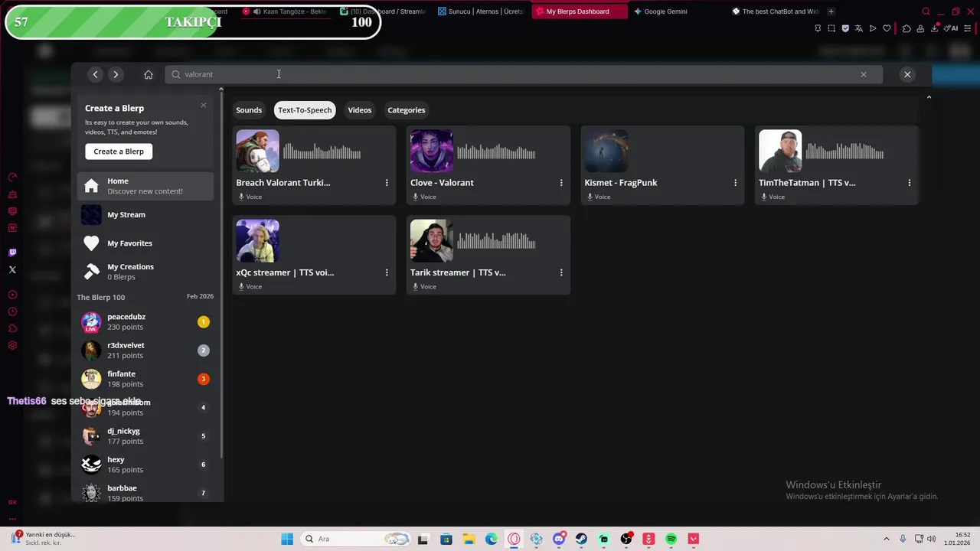The height and width of the screenshot is (551, 980).
Task: Go back with the left arrow in Blerp
Action: 95,74
